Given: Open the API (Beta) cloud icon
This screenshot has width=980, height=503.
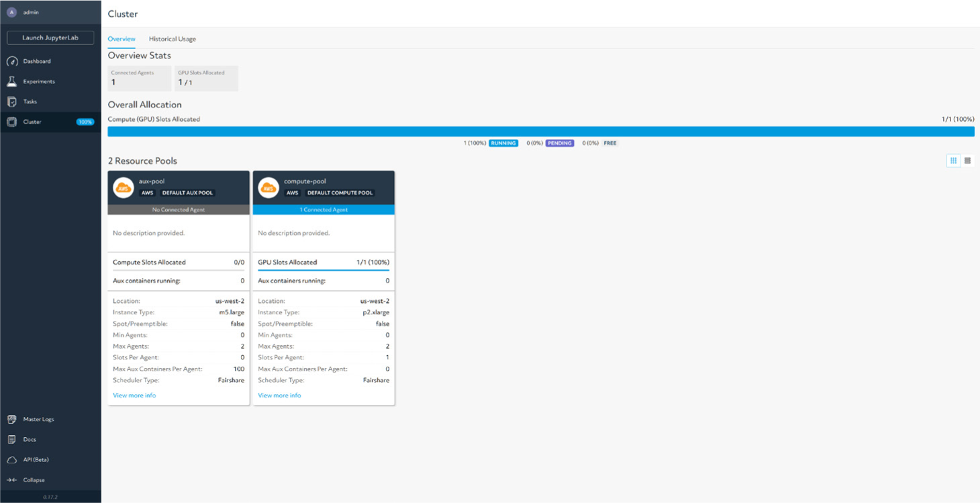Looking at the screenshot, I should coord(11,459).
